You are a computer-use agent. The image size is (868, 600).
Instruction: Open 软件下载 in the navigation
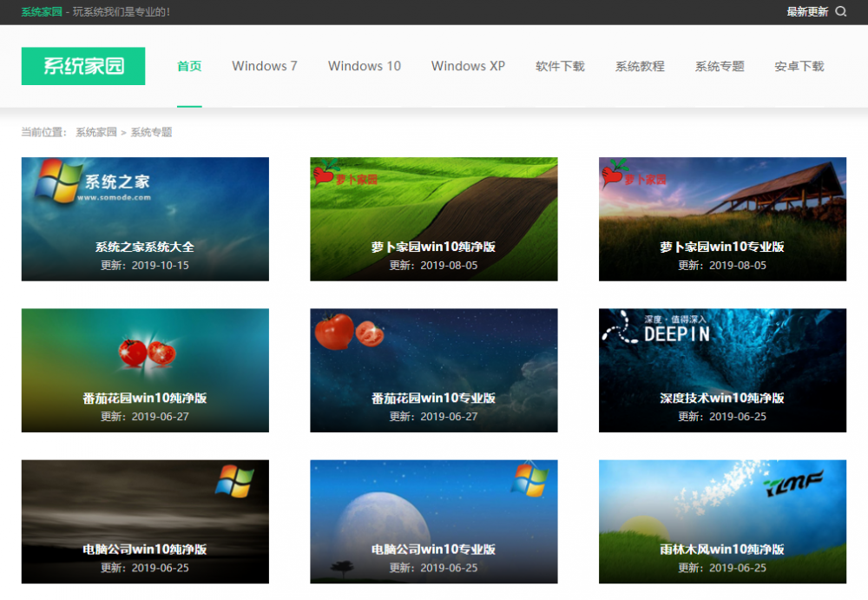(x=560, y=66)
